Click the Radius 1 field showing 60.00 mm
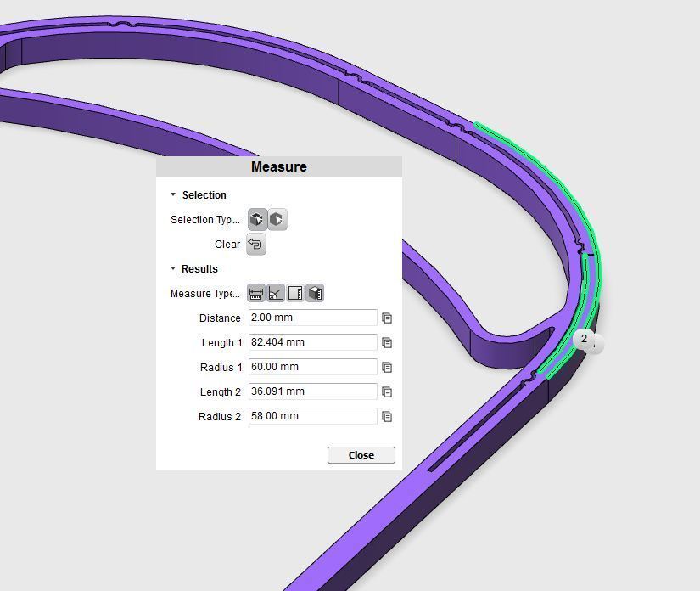700x591 pixels. [x=312, y=367]
